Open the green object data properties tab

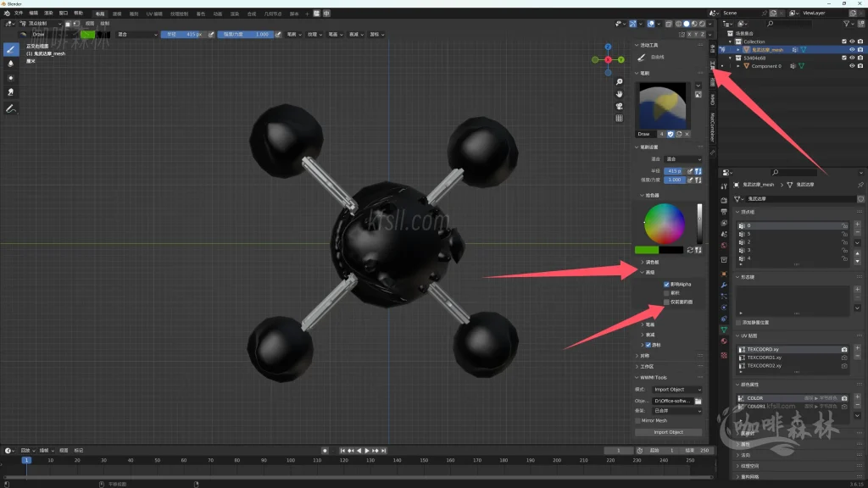[724, 330]
